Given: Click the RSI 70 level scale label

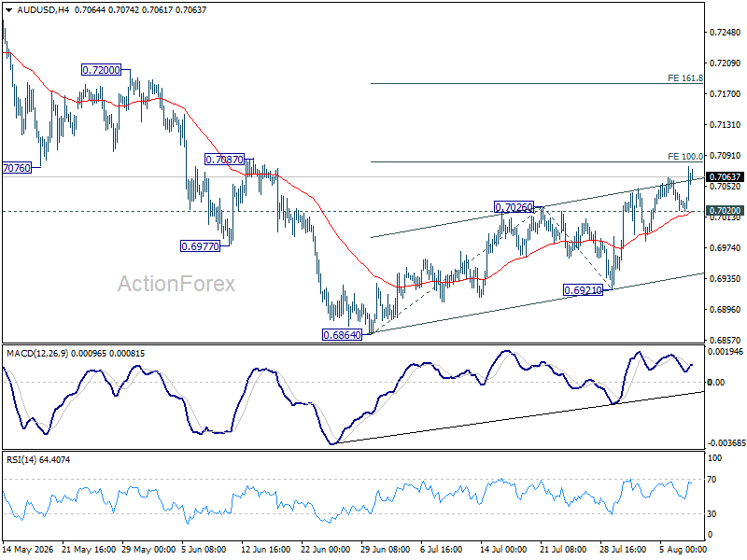Looking at the screenshot, I should coord(712,480).
